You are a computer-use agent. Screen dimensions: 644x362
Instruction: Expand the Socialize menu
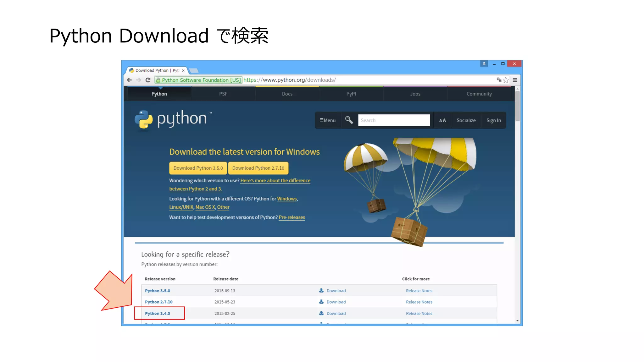pos(466,120)
